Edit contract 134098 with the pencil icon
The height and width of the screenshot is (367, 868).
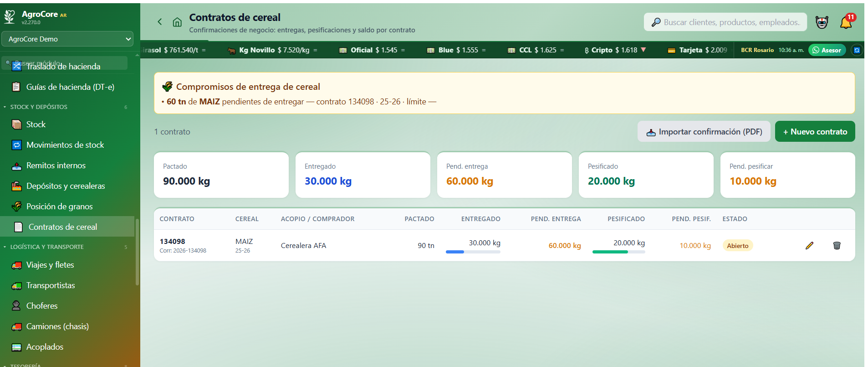coord(809,245)
